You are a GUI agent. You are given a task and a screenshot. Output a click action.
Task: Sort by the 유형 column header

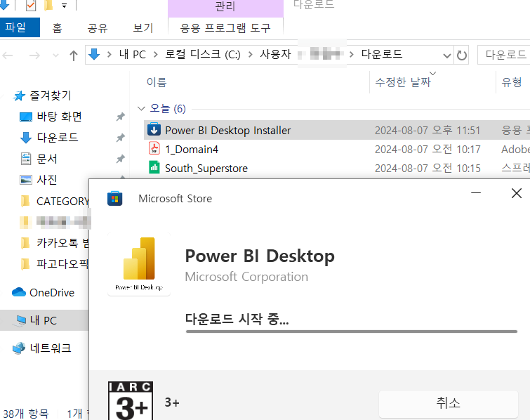click(512, 82)
